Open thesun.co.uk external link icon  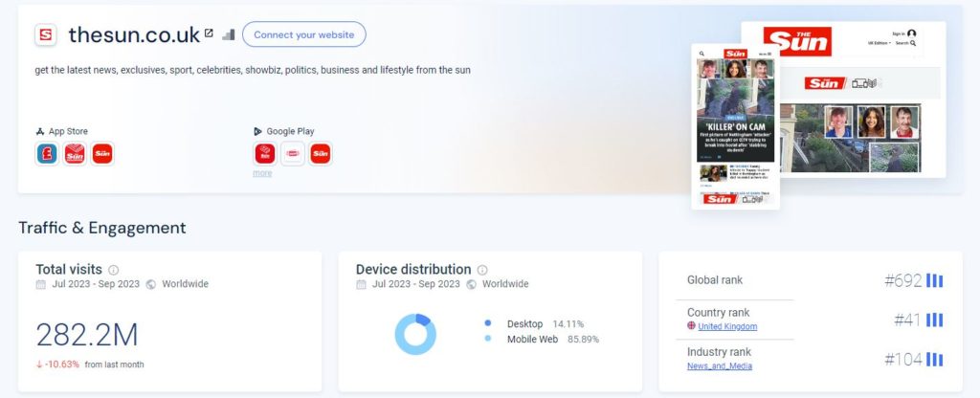tap(209, 33)
